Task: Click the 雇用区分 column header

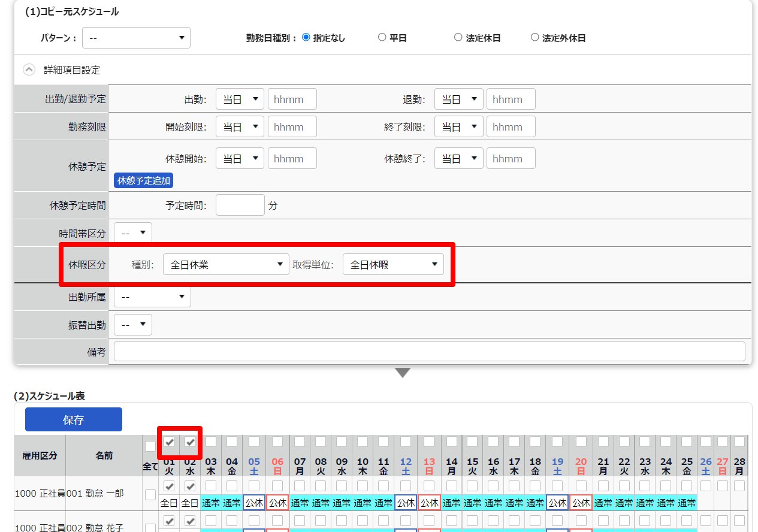Action: [x=40, y=455]
